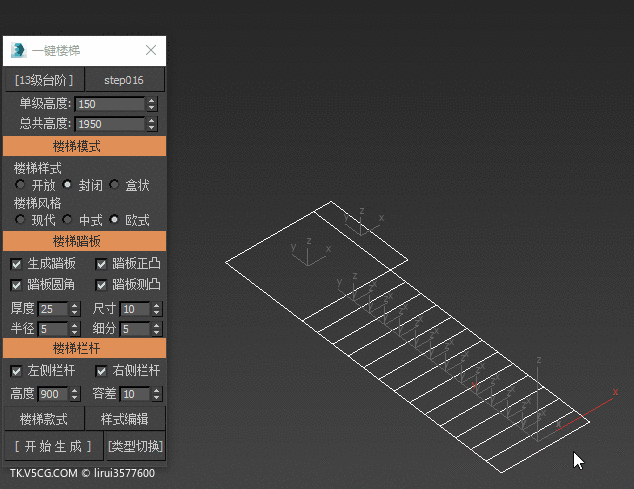The width and height of the screenshot is (634, 489).
Task: Toggle the 踏板圆角 checkbox
Action: click(x=17, y=285)
